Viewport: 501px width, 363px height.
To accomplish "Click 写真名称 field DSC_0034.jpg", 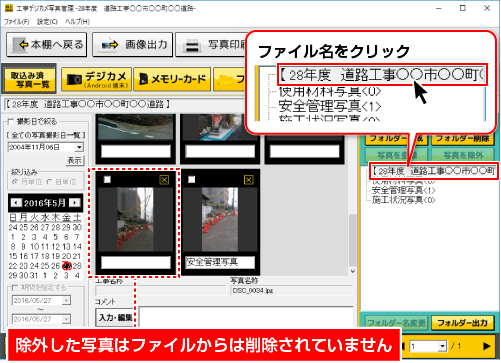I will pyautogui.click(x=292, y=291).
